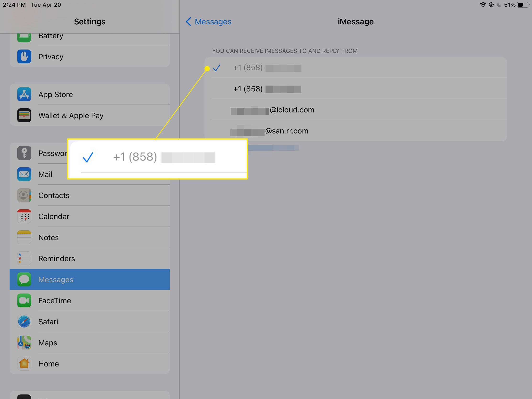This screenshot has width=532, height=399.
Task: Open Mail settings
Action: [90, 174]
